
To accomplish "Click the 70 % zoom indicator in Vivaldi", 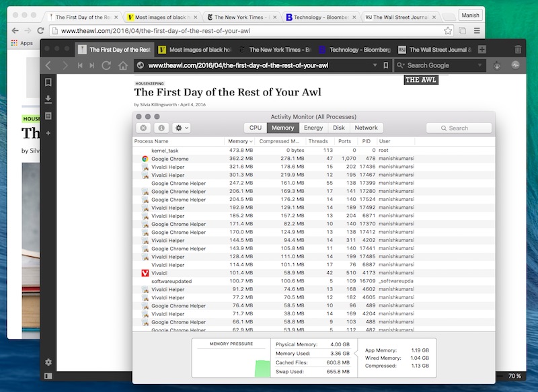I will click(514, 376).
